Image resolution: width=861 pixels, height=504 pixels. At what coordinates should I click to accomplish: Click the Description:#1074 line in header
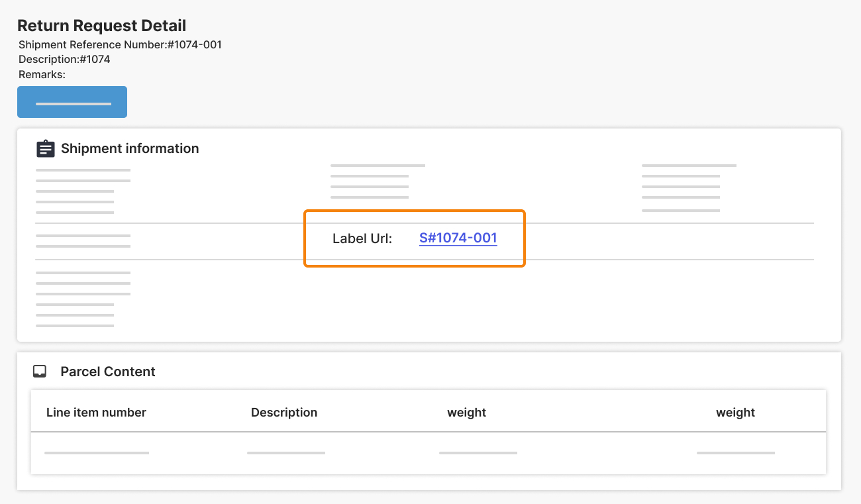(x=64, y=59)
